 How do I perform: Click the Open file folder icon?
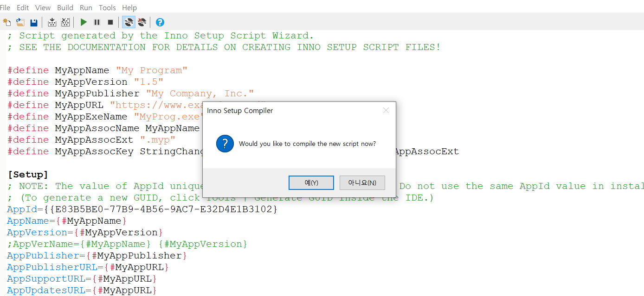(20, 22)
